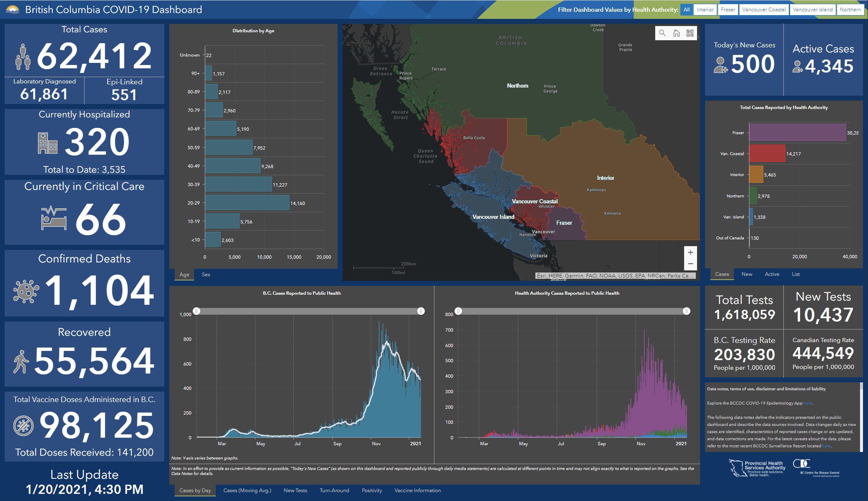Click the left range handle of B.C. Cases chart
Viewport: 868px width, 501px height.
tap(196, 311)
